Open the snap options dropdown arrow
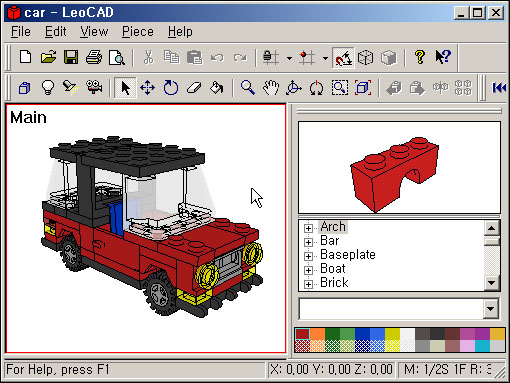This screenshot has width=510, height=383. click(x=325, y=58)
